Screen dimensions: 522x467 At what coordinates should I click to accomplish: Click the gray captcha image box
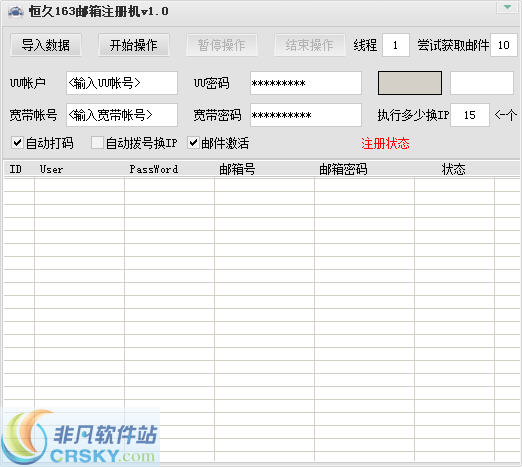click(410, 83)
